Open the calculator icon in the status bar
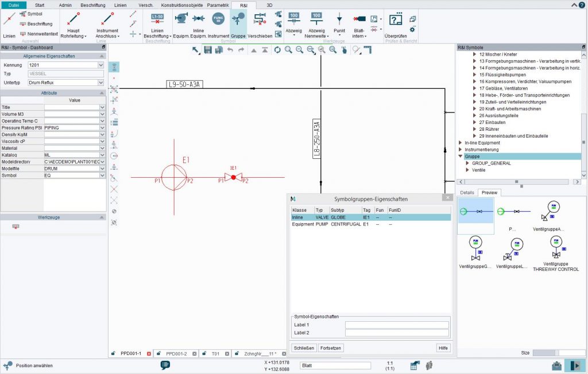 click(x=415, y=365)
